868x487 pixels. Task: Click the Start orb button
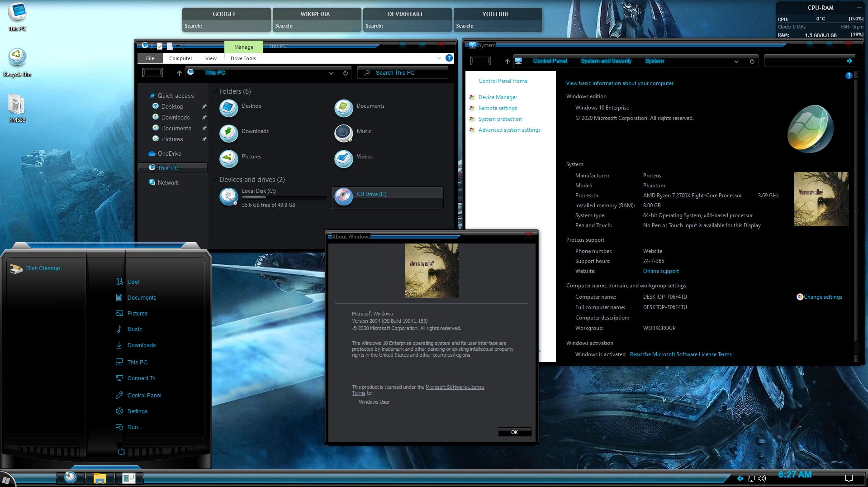point(6,479)
